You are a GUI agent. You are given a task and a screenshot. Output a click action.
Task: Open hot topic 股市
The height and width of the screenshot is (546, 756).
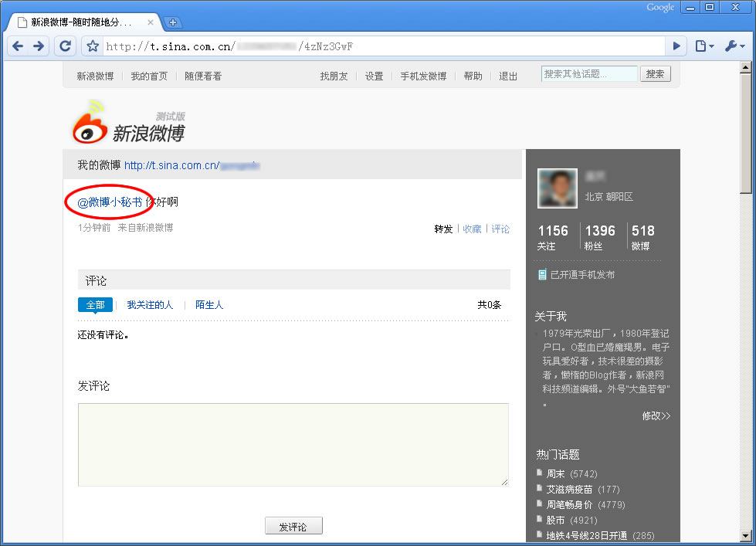pyautogui.click(x=555, y=520)
